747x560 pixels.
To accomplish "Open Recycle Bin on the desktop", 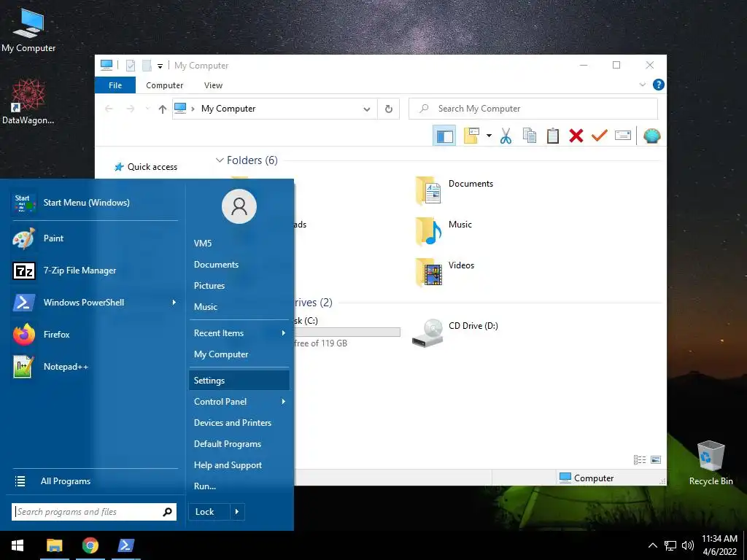I will click(711, 463).
